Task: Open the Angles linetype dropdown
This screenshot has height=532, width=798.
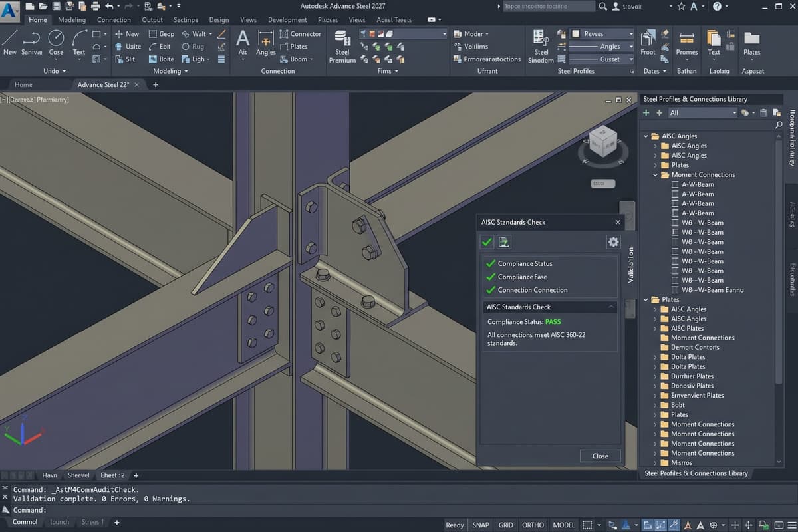Action: point(602,47)
